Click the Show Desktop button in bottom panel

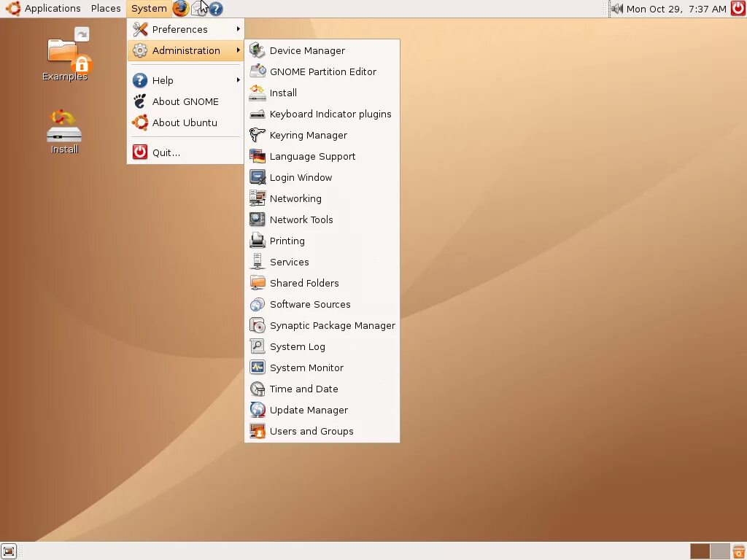click(9, 551)
